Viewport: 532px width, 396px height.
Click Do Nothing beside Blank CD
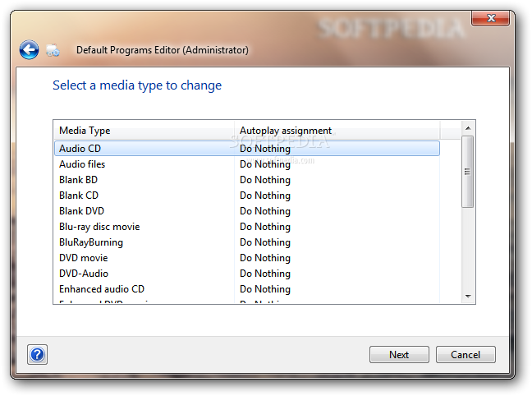[265, 196]
